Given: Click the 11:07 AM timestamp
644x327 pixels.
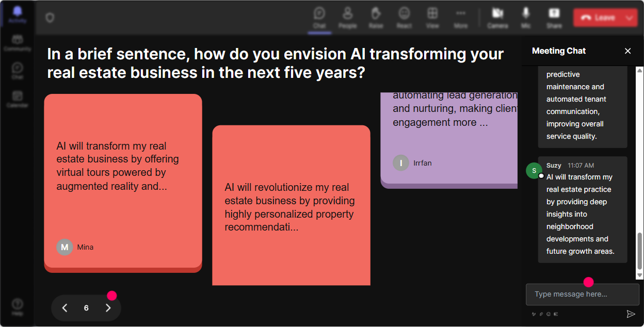Looking at the screenshot, I should (x=581, y=166).
